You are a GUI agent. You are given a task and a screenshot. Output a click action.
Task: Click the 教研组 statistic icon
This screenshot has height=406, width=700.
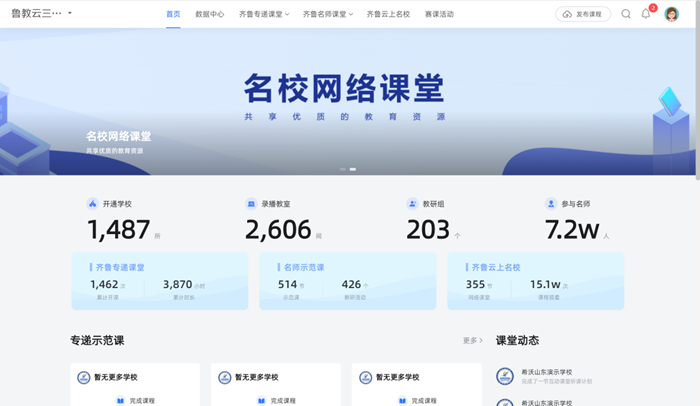(x=412, y=204)
